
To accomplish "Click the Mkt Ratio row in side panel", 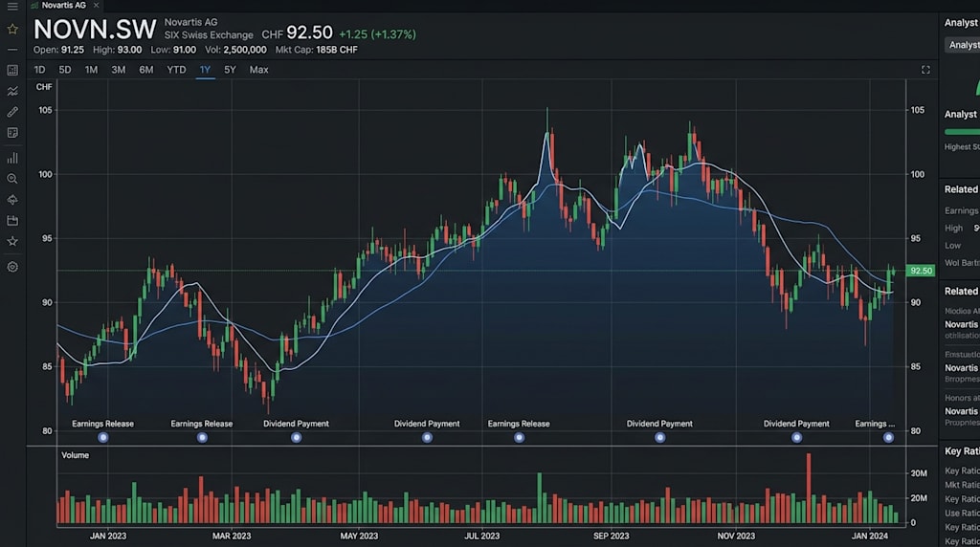I will pyautogui.click(x=962, y=485).
